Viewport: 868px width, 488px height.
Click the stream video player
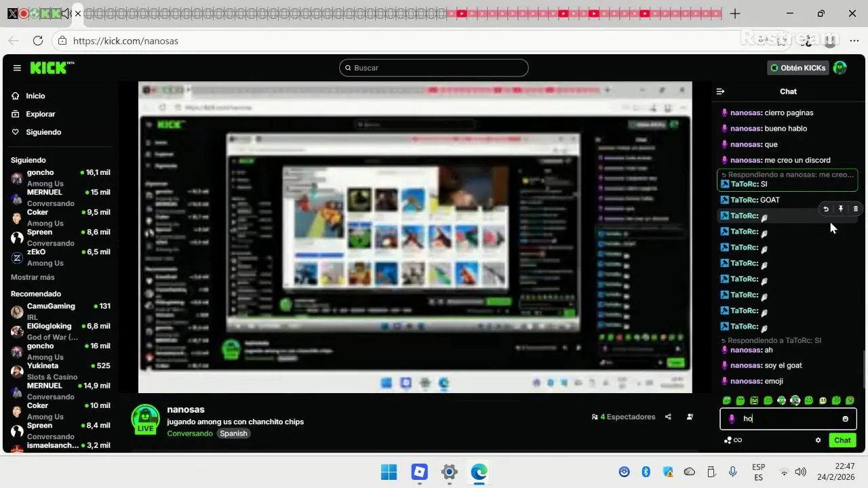coord(415,237)
